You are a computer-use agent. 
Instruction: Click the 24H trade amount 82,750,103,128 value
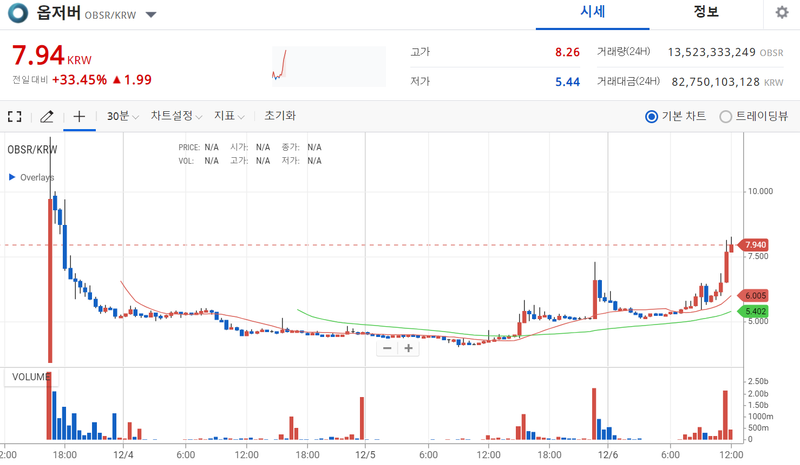coord(715,82)
